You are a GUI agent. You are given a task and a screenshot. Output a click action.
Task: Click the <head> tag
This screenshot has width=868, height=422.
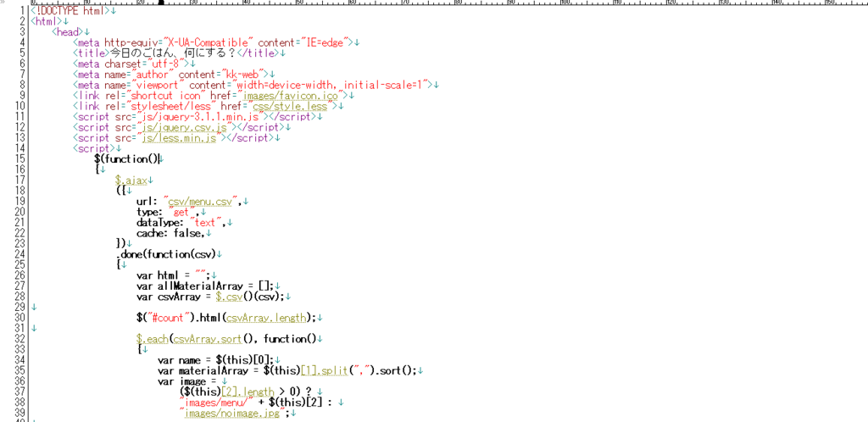tap(67, 32)
